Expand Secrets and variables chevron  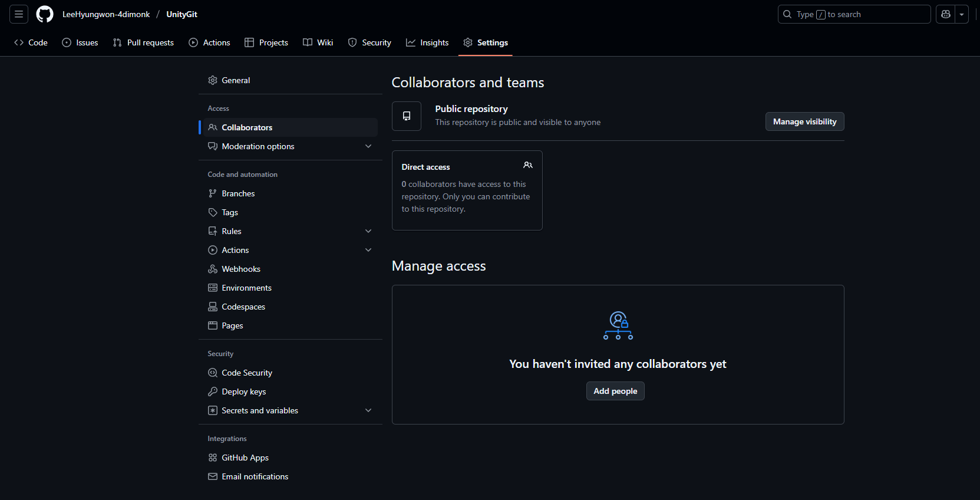tap(368, 410)
